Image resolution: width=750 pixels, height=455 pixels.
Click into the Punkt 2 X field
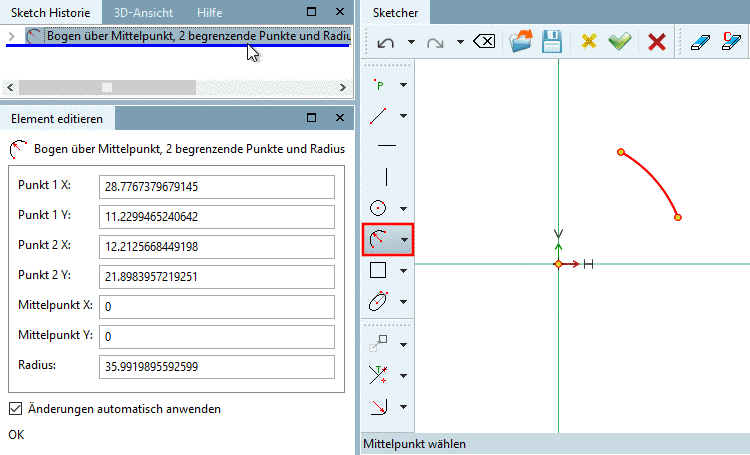click(x=217, y=247)
